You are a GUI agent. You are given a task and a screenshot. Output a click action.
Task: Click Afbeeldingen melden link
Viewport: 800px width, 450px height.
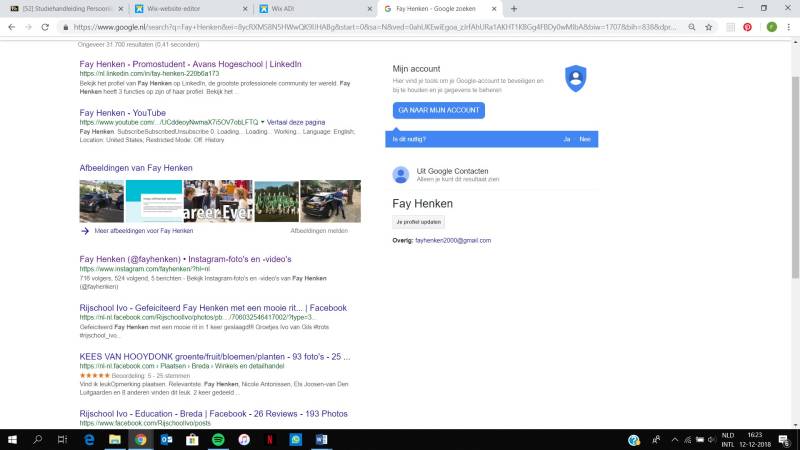point(319,231)
